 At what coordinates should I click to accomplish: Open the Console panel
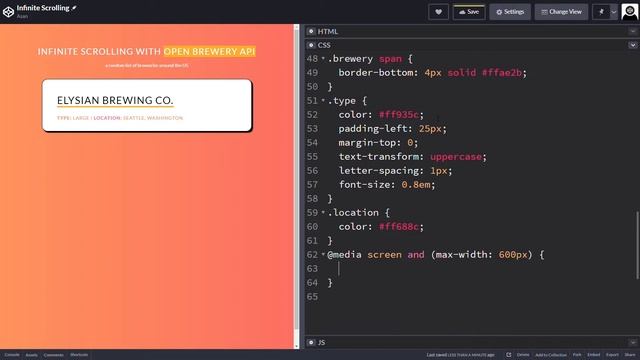click(x=12, y=355)
